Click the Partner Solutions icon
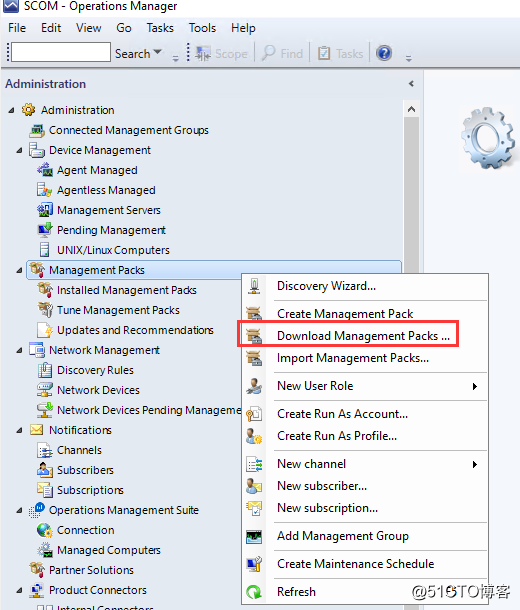 (37, 570)
